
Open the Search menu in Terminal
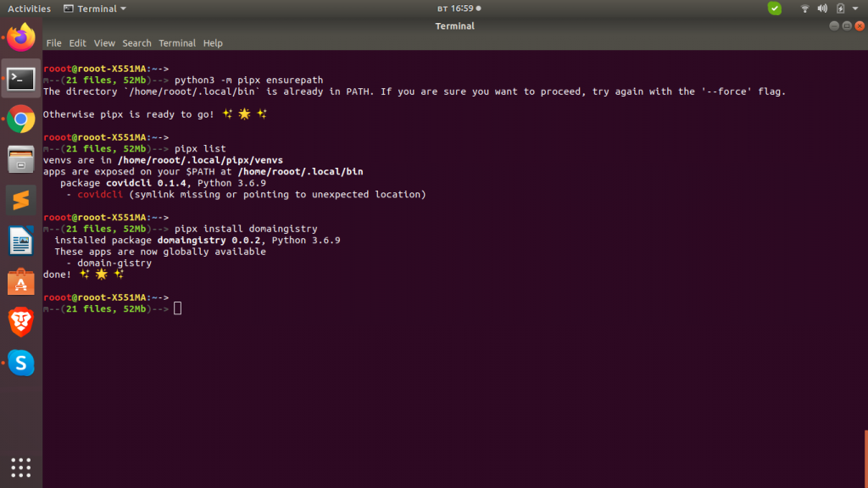tap(136, 42)
